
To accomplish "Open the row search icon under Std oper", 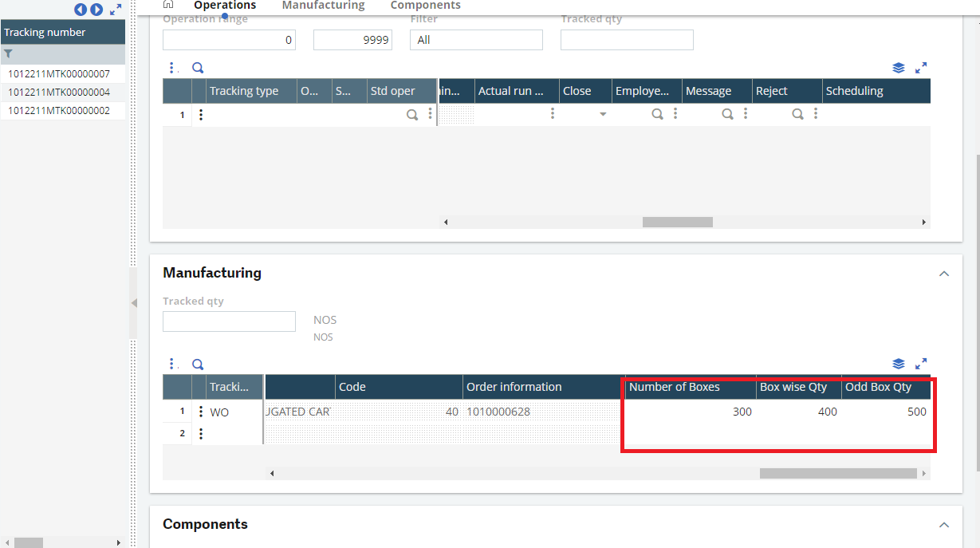I will point(412,114).
